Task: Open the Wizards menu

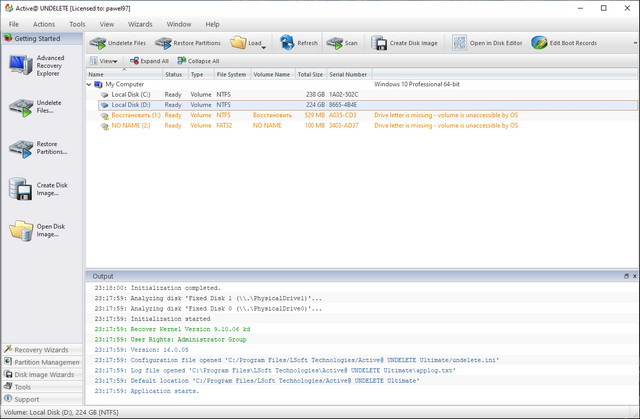Action: (140, 23)
